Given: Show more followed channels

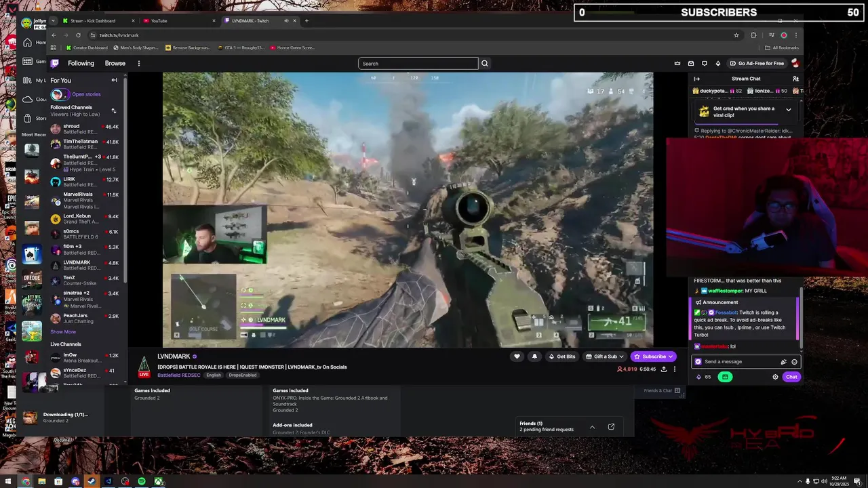Looking at the screenshot, I should pyautogui.click(x=63, y=332).
